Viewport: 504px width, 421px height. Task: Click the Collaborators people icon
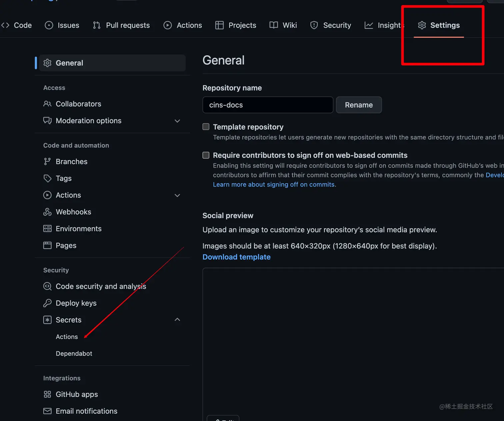coord(47,104)
